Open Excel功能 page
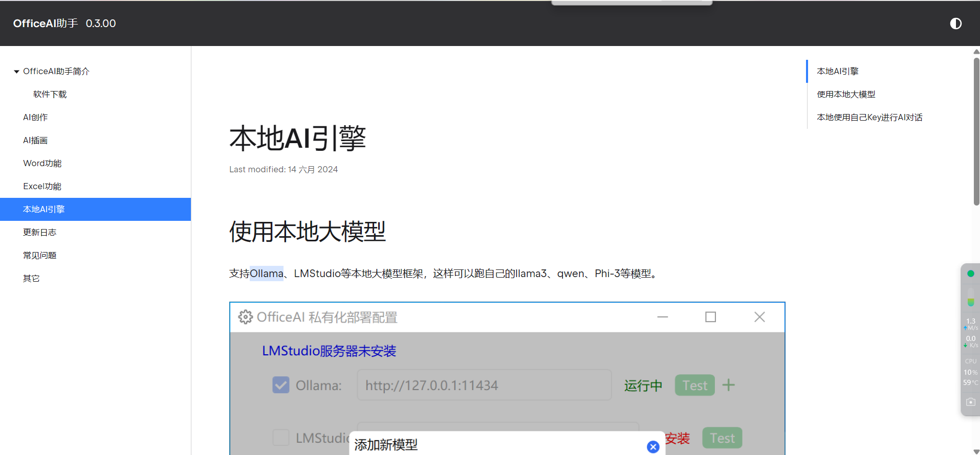 (x=42, y=186)
